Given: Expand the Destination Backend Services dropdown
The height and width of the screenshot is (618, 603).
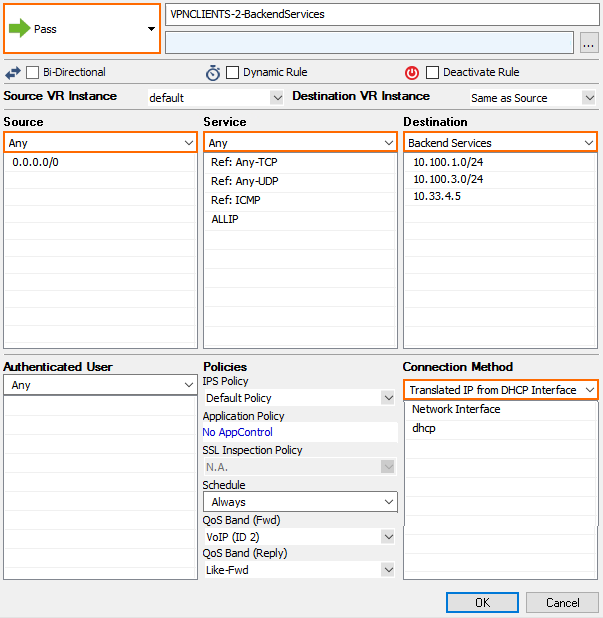Looking at the screenshot, I should (500, 143).
